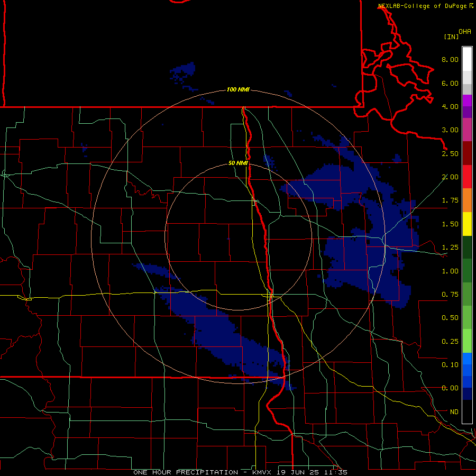Select the bright red swatch near 2.00

tap(467, 177)
